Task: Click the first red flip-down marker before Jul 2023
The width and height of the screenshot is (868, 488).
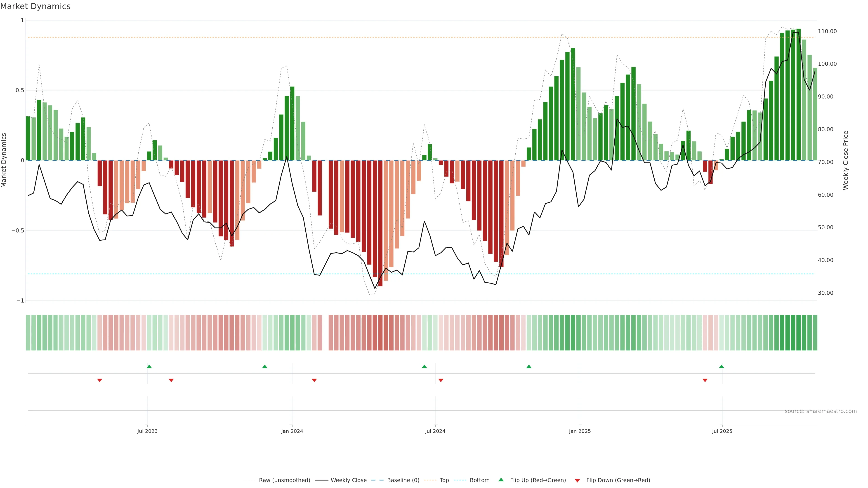Action: tap(100, 380)
